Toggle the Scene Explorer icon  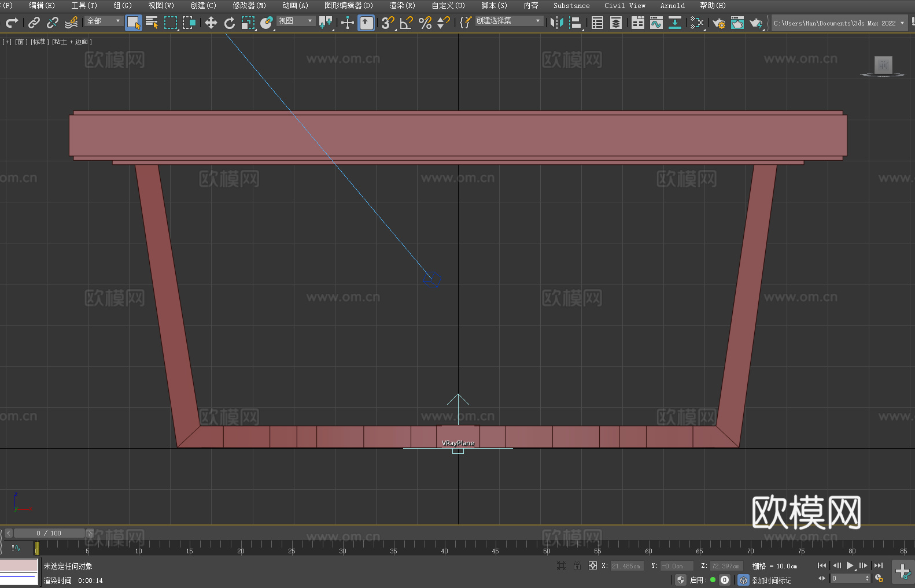597,23
